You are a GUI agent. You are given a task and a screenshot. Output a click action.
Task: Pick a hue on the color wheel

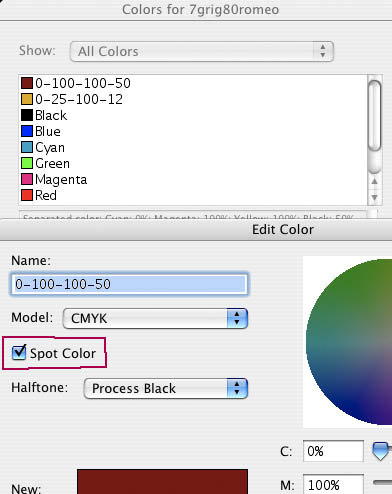[x=349, y=342]
